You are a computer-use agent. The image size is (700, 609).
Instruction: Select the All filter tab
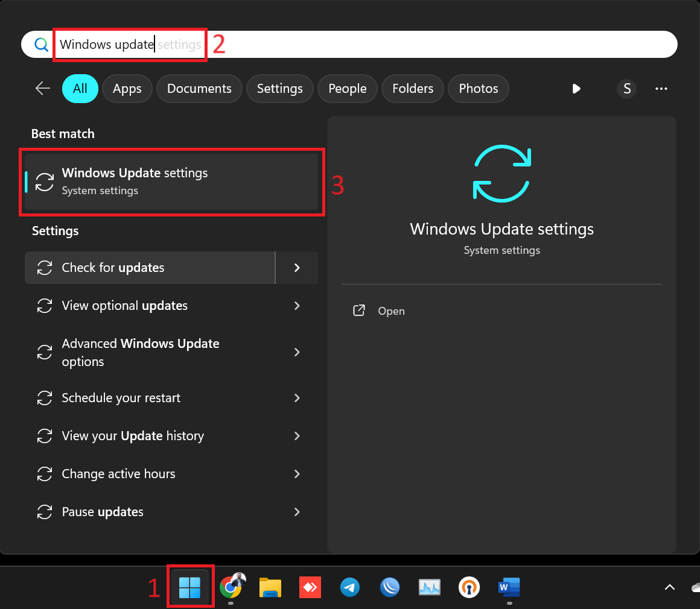(x=80, y=89)
